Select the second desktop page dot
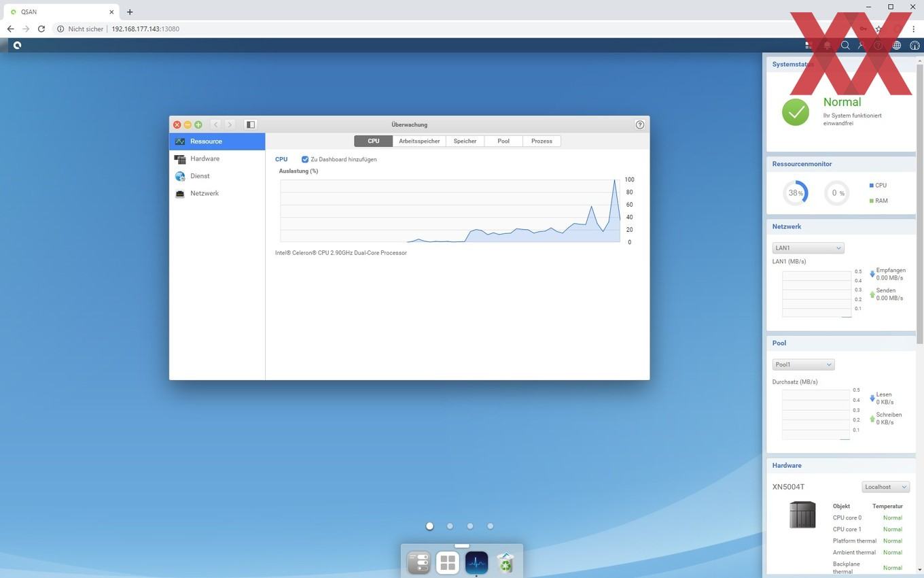 [x=450, y=526]
